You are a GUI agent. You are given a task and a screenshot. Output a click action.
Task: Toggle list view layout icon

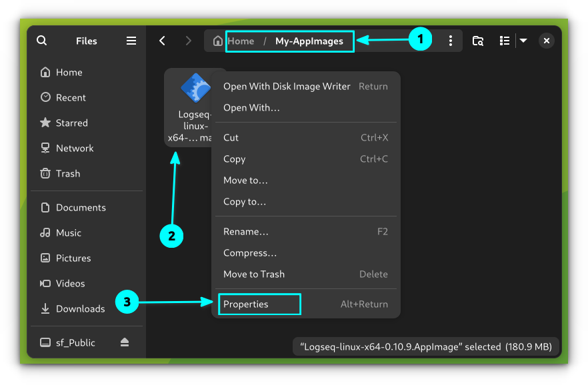click(505, 41)
